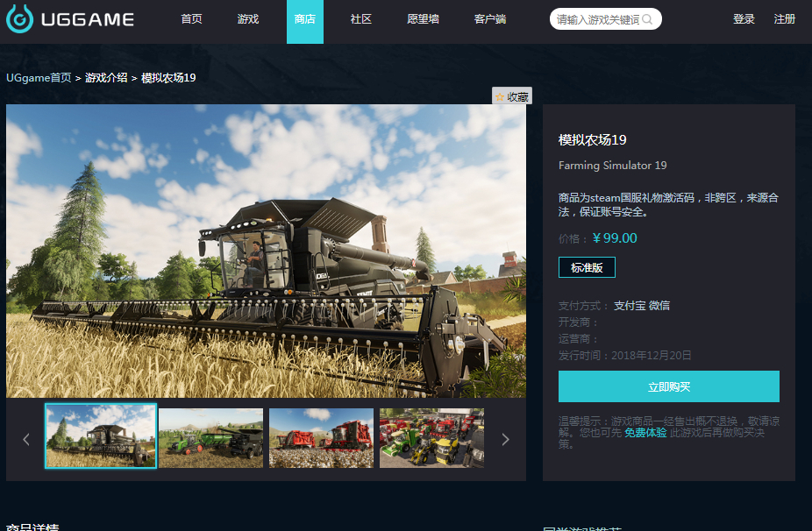Click the 支付宝 payment text
This screenshot has height=531, width=812.
point(630,305)
